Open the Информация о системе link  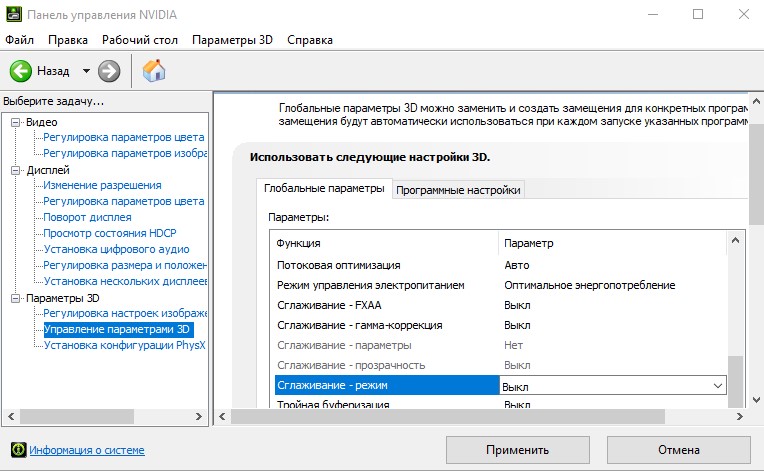tap(87, 450)
